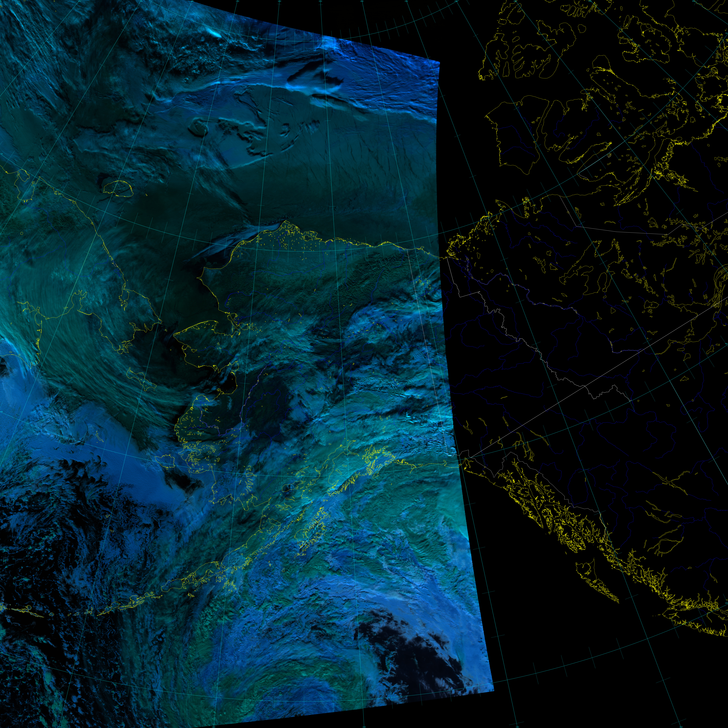Click the 140W longitude label at bottom edge

click(x=517, y=727)
